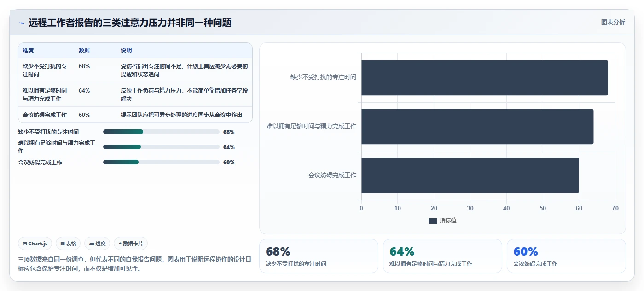Image resolution: width=644 pixels, height=291 pixels.
Task: Click the 60% value beside progress bar
Action: click(229, 162)
